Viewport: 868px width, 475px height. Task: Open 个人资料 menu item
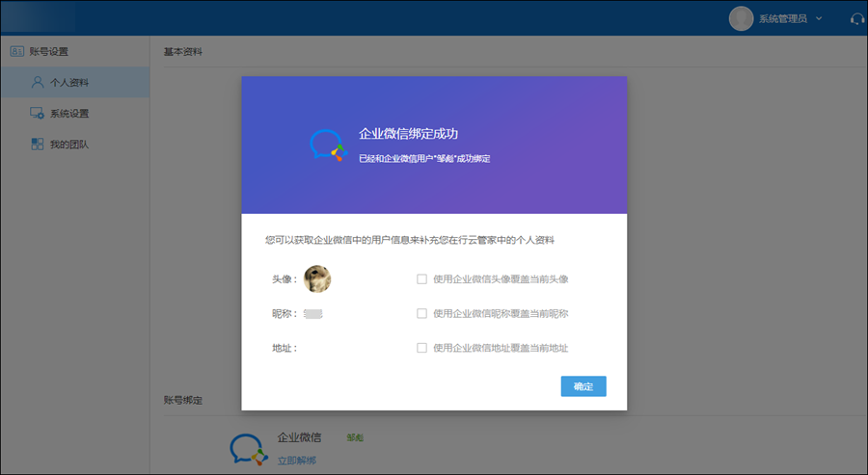point(75,83)
